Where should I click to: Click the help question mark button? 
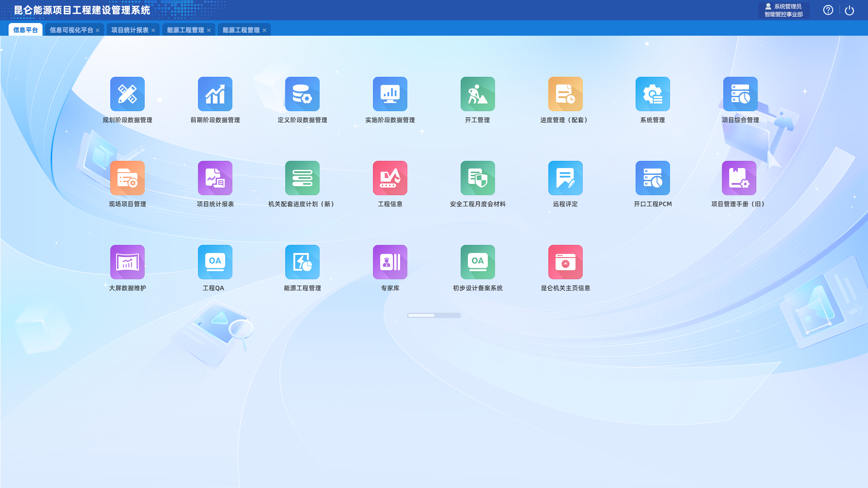coord(828,10)
